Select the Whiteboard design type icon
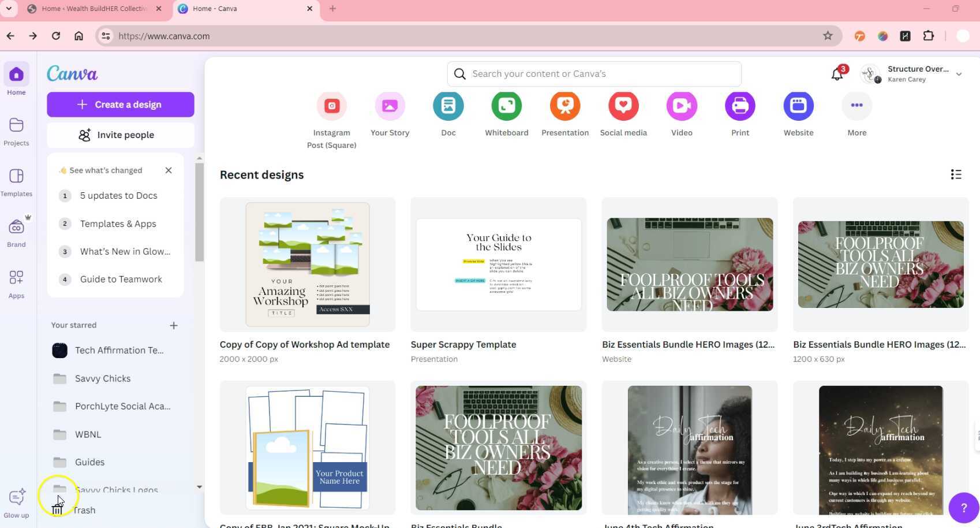Screen dimensions: 980x528 pos(506,106)
